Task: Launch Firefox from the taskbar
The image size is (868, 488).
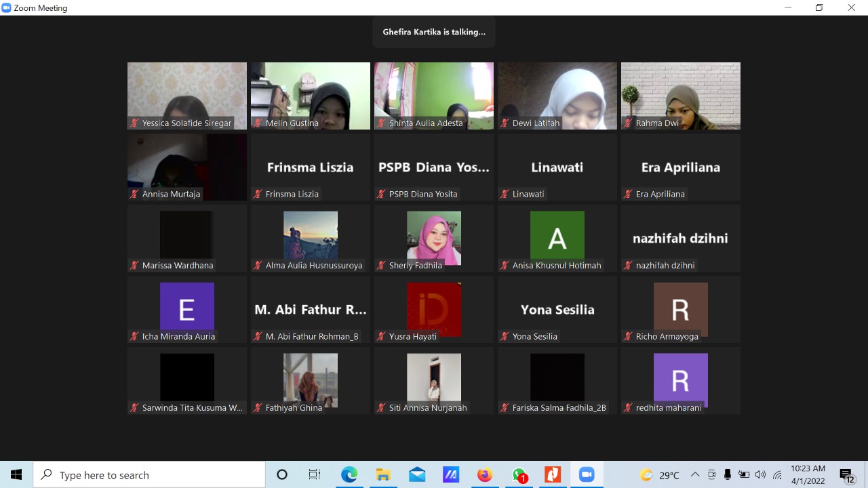Action: point(485,475)
